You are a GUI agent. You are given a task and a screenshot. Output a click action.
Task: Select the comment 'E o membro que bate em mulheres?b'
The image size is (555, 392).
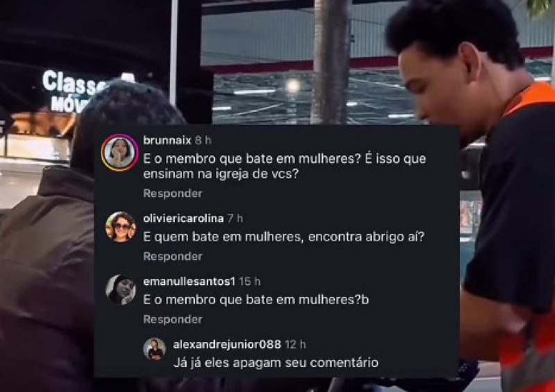(x=256, y=300)
